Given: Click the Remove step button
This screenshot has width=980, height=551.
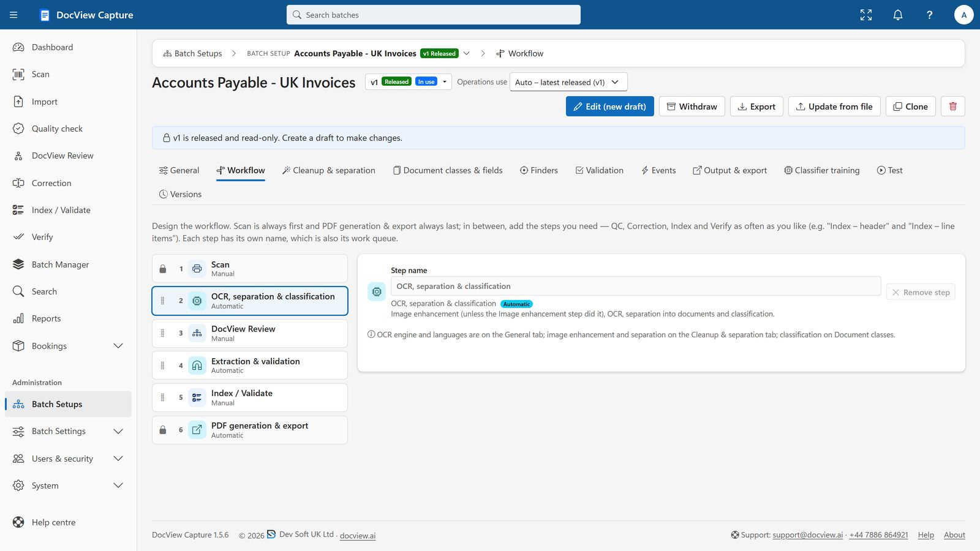Looking at the screenshot, I should click(x=921, y=293).
